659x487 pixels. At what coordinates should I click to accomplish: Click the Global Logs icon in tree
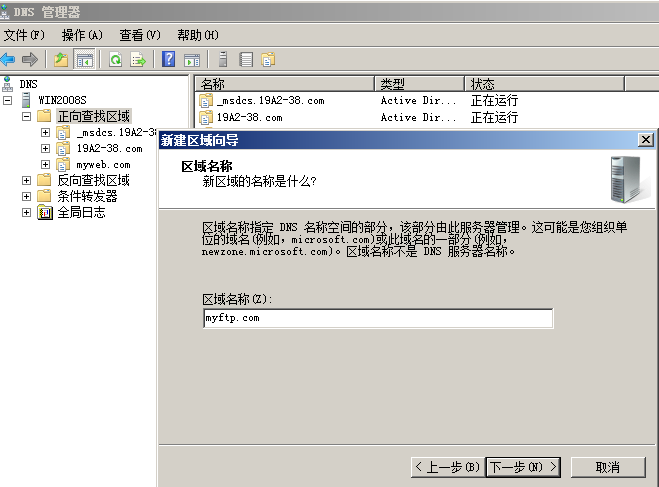pyautogui.click(x=45, y=213)
